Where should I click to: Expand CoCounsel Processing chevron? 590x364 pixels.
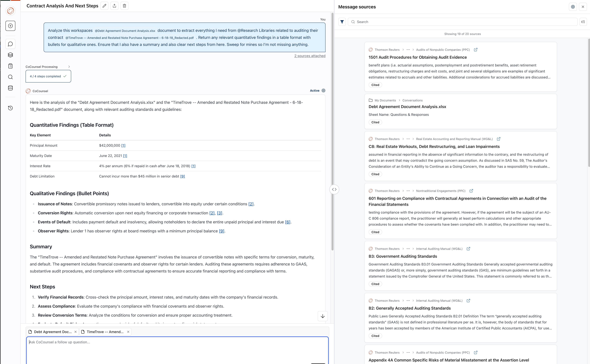click(x=69, y=67)
